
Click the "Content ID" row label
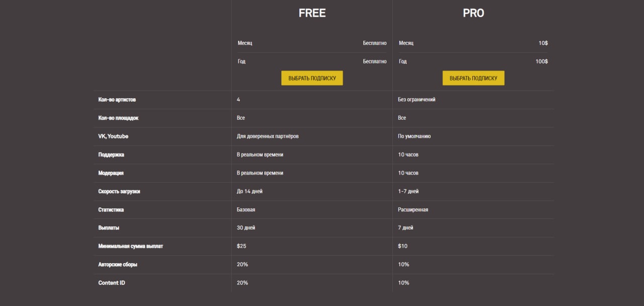[112, 283]
